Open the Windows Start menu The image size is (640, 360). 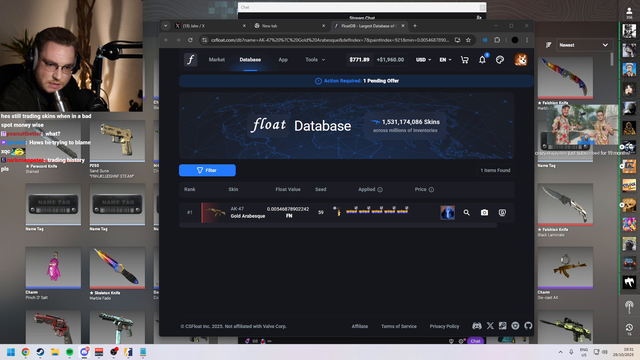coord(11,352)
